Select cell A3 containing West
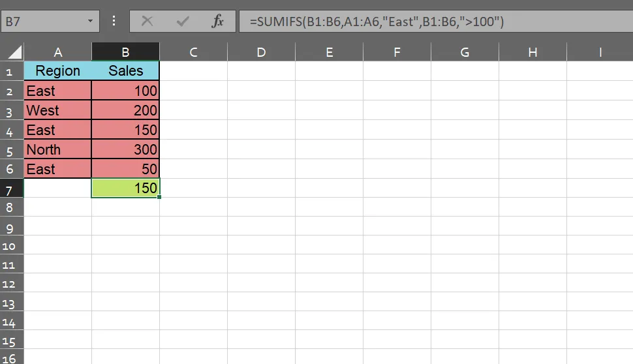The height and width of the screenshot is (364, 633). [x=57, y=110]
